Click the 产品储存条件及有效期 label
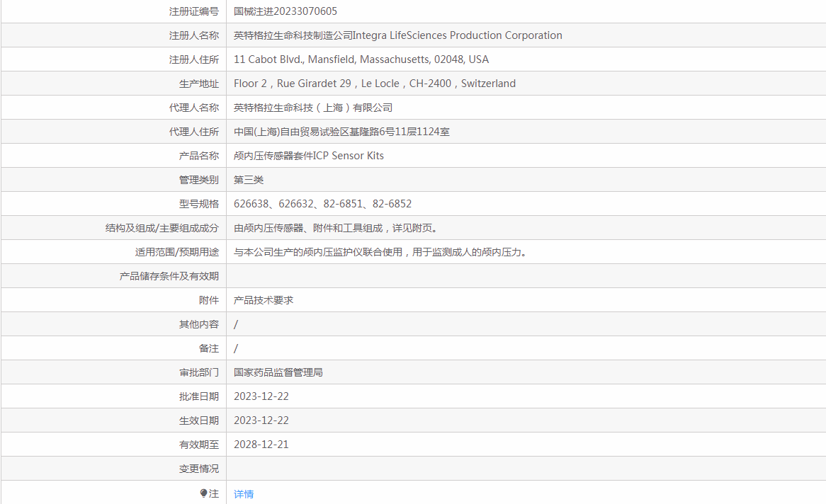 [169, 276]
